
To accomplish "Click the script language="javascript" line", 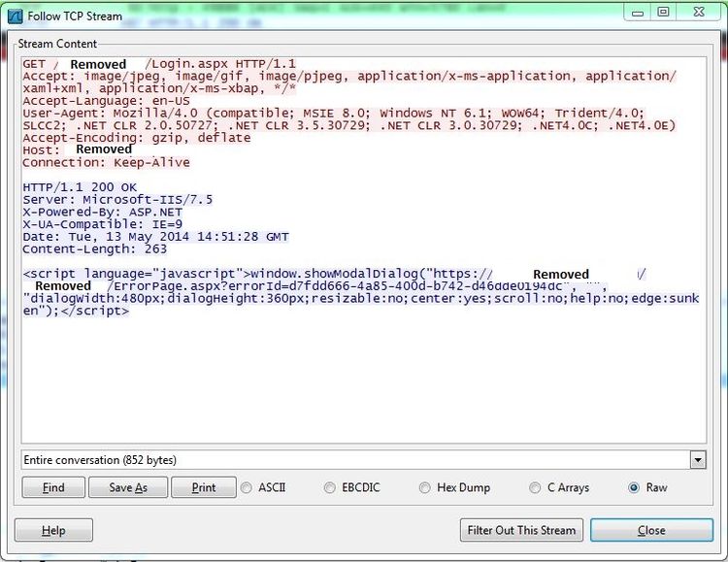I will pyautogui.click(x=334, y=274).
